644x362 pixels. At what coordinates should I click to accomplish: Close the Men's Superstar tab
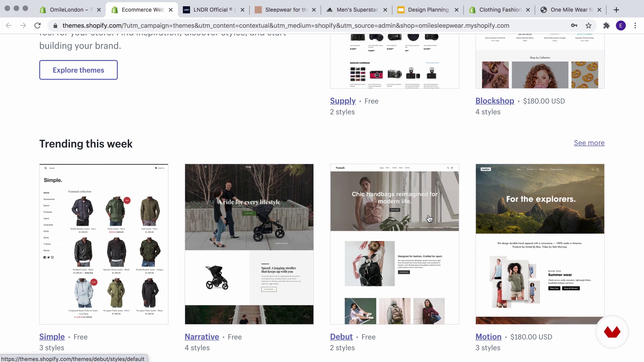tap(385, 10)
